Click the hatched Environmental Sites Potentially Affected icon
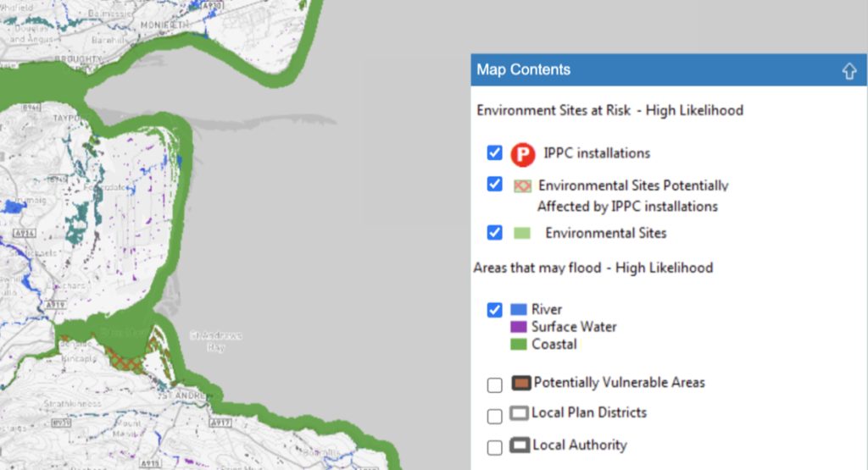Viewport: 868px width, 470px height. click(522, 185)
